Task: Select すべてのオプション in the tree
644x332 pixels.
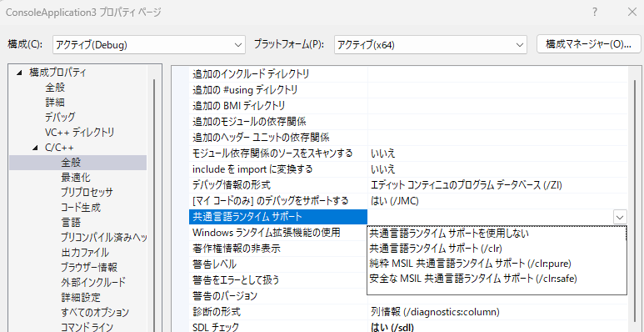Action: (95, 312)
